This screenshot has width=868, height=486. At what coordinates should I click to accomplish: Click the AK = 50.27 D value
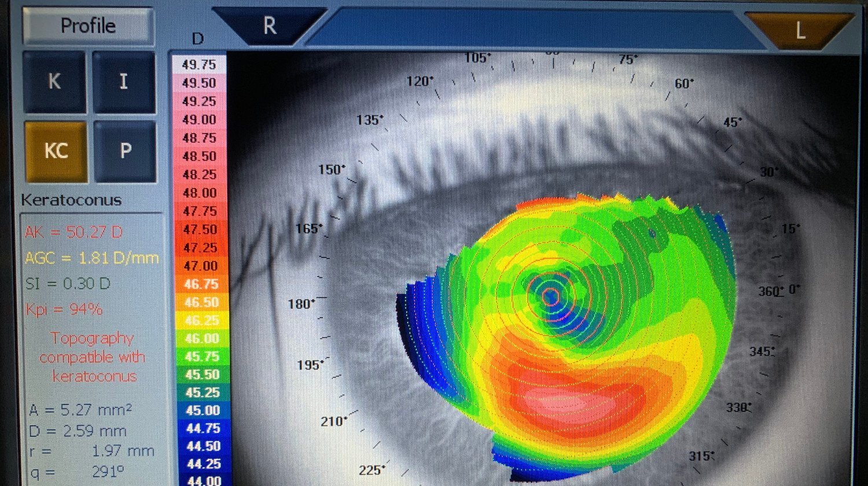coord(73,233)
